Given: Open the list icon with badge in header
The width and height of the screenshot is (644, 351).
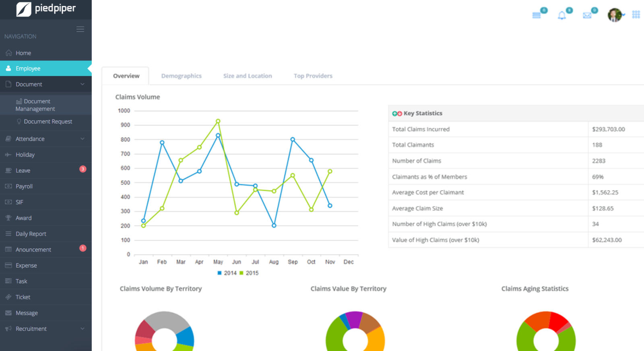Looking at the screenshot, I should click(537, 16).
